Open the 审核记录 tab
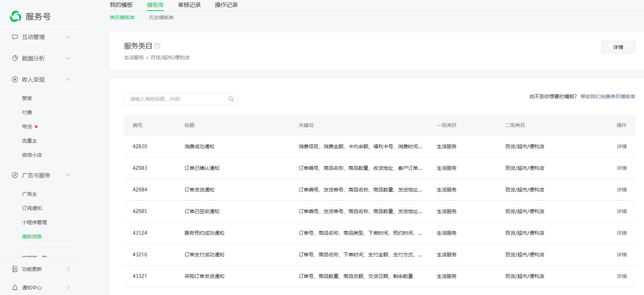 (189, 5)
